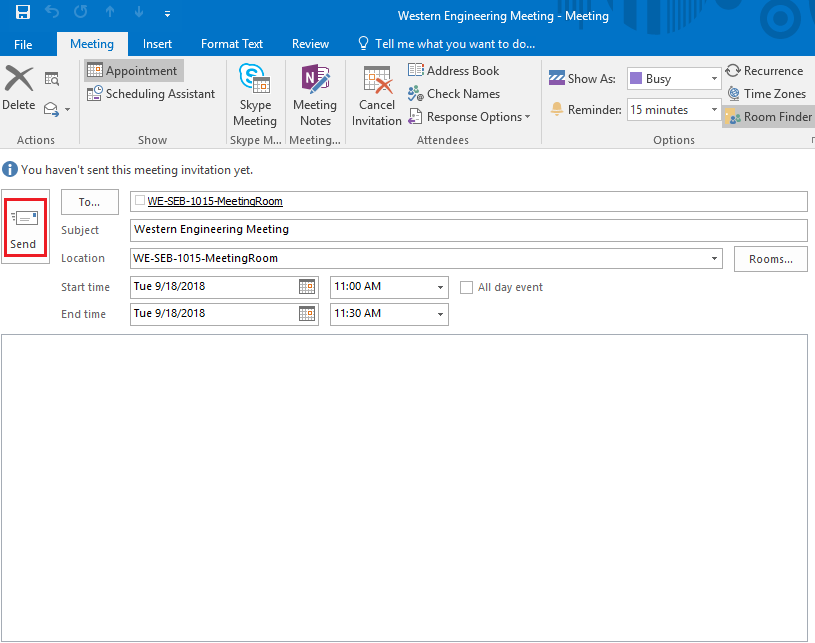815x643 pixels.
Task: Switch to the Insert ribbon tab
Action: [157, 44]
